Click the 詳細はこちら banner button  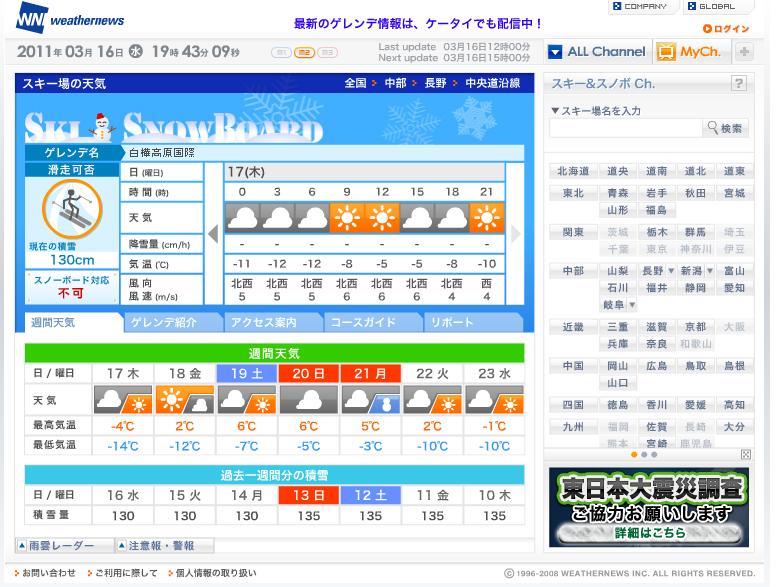(x=649, y=532)
